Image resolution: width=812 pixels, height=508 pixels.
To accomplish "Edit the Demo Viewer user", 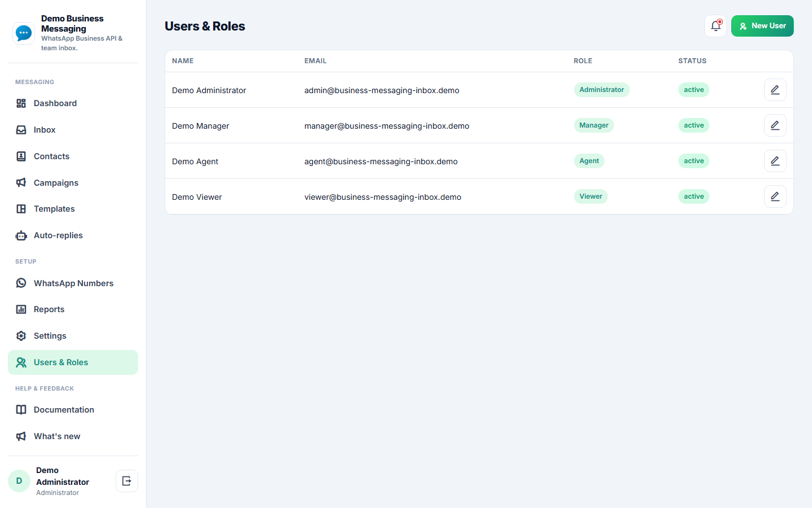I will tap(775, 196).
